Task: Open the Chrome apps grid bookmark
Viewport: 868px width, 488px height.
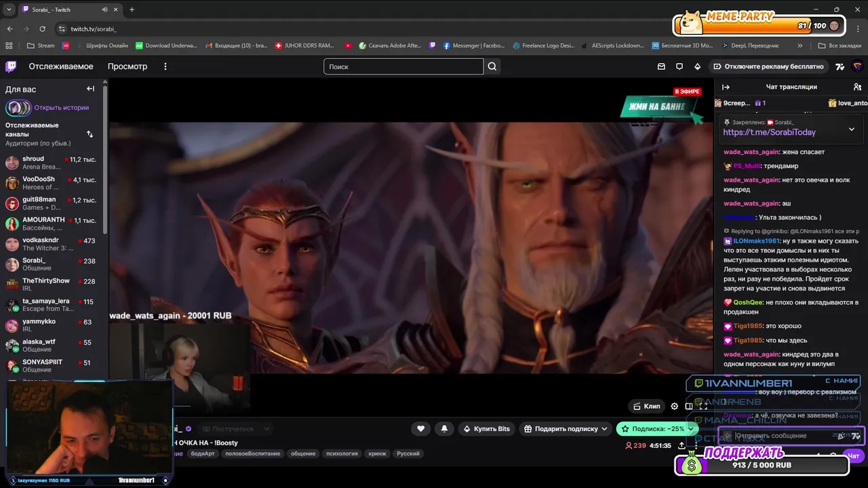Action: 9,45
